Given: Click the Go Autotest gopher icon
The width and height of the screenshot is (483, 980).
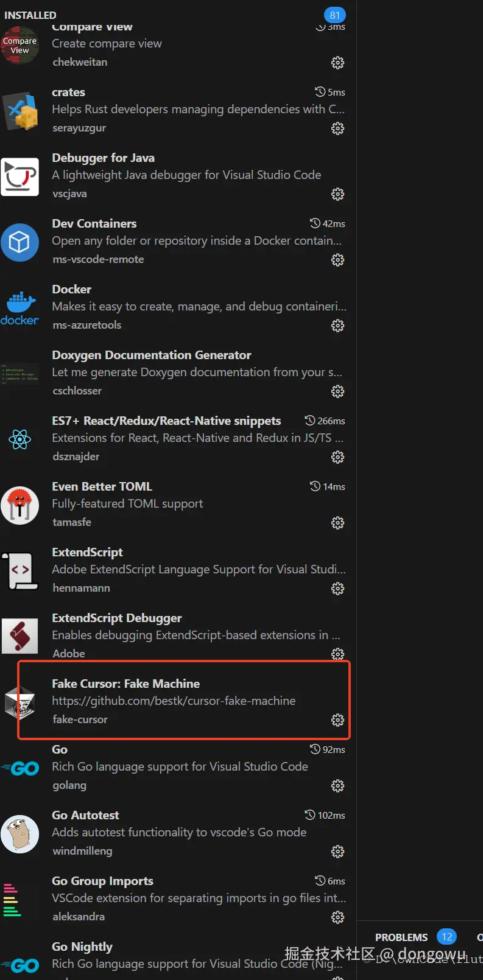Looking at the screenshot, I should [x=20, y=834].
